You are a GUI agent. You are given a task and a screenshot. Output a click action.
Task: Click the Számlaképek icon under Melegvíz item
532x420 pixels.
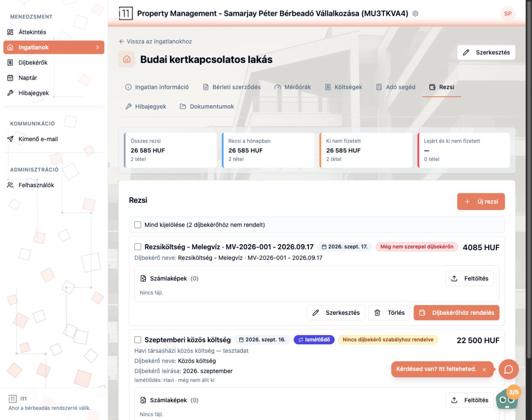(143, 278)
